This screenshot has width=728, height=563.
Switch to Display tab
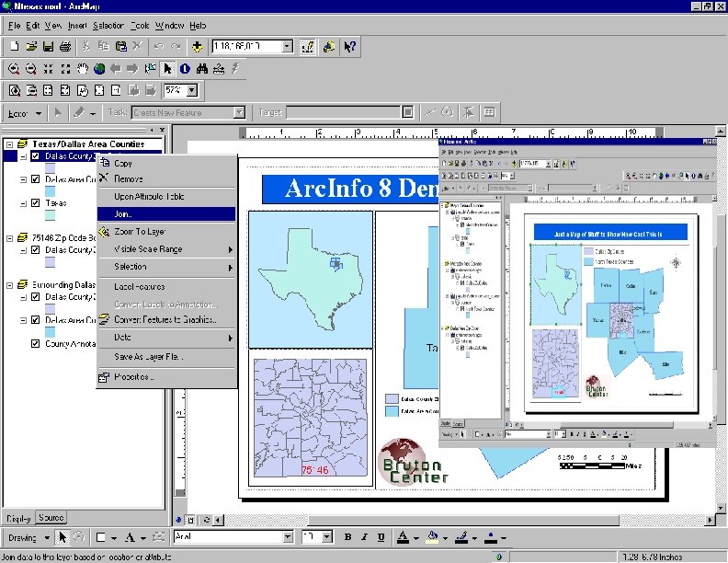[18, 518]
